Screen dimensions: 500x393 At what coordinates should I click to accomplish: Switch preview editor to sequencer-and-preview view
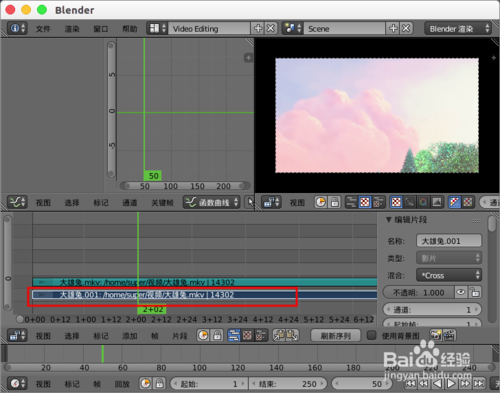pos(378,202)
